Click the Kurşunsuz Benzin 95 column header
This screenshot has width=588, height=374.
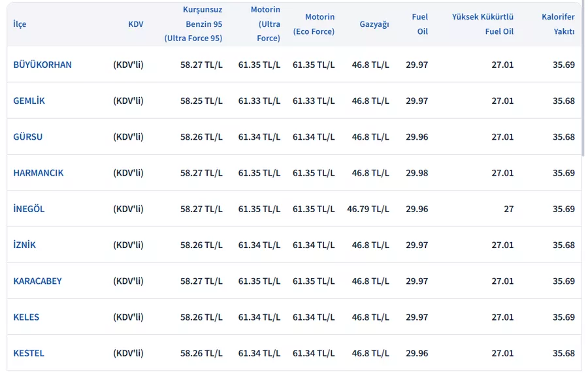point(193,24)
